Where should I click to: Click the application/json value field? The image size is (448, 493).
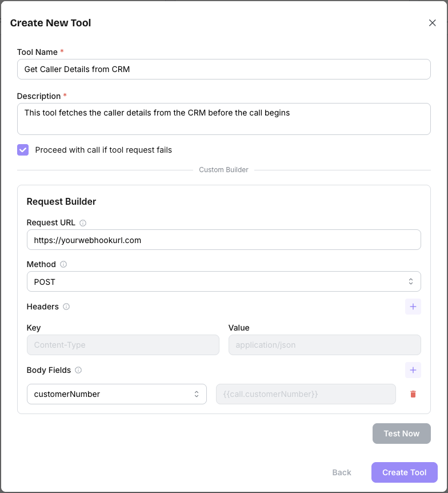click(325, 345)
